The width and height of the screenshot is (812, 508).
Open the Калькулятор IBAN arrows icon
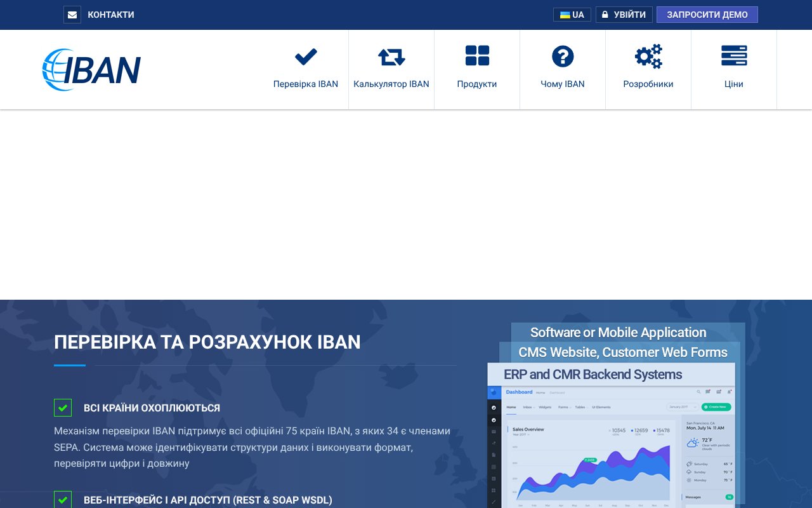(x=391, y=56)
